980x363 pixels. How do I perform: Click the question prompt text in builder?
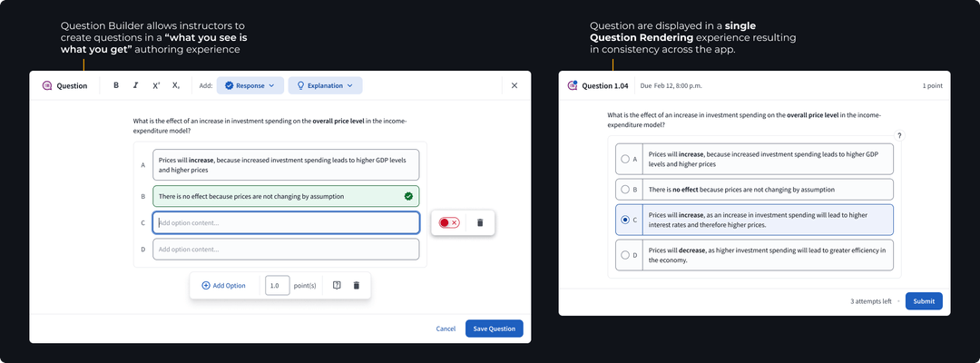point(270,126)
